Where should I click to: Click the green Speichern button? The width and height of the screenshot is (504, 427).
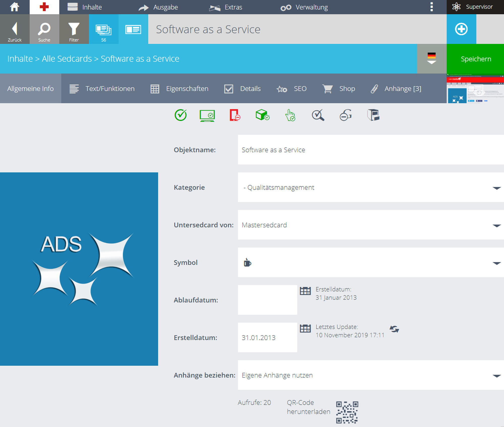click(476, 59)
